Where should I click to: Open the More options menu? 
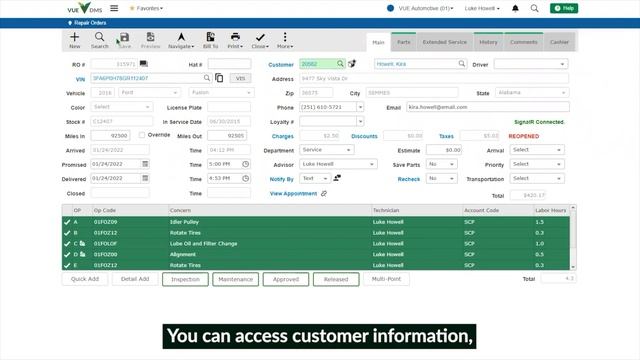tap(285, 40)
